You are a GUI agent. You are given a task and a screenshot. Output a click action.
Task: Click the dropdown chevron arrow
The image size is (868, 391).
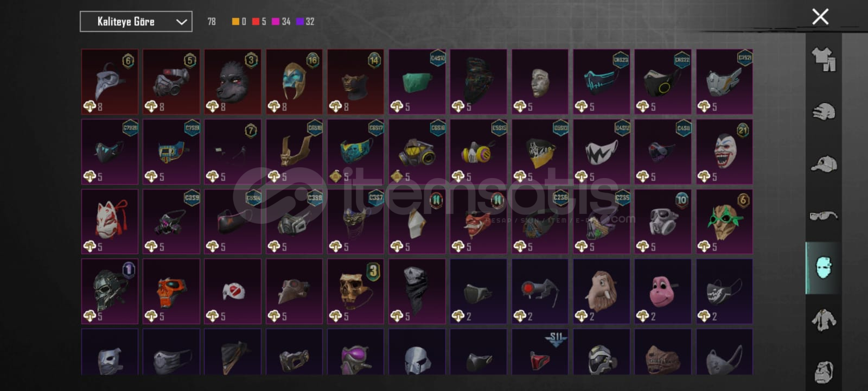[x=181, y=22]
